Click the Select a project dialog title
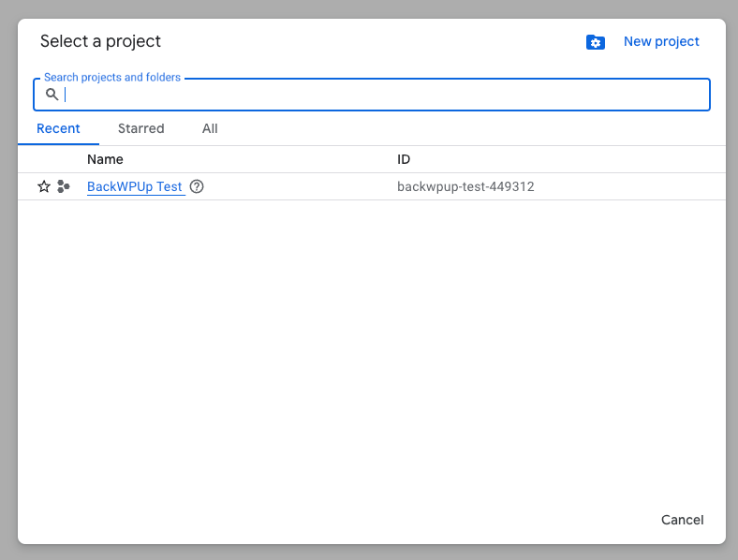 tap(100, 41)
